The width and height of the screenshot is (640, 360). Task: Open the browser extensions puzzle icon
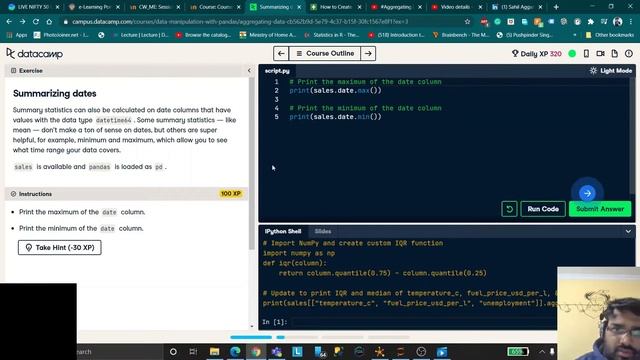(590, 22)
